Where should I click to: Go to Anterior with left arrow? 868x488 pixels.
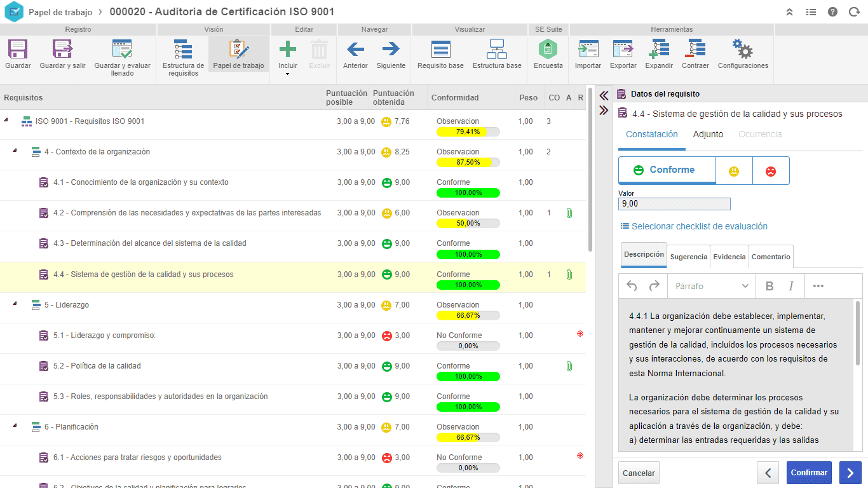[355, 55]
